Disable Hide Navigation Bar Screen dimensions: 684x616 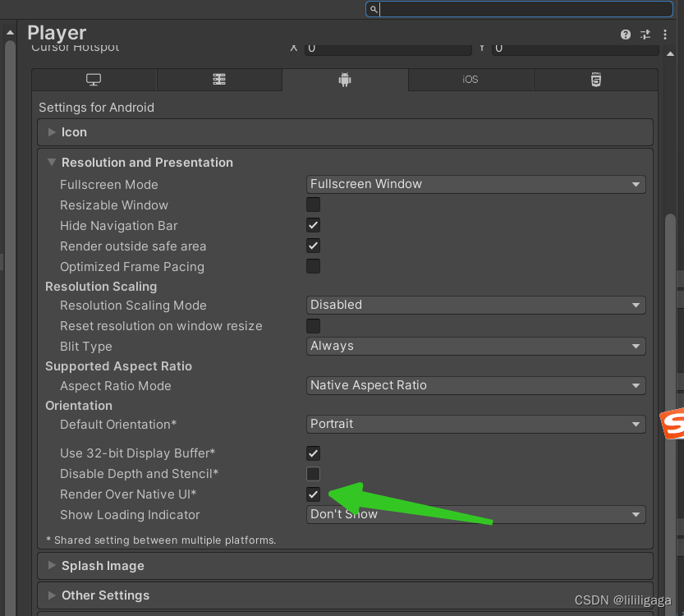pyautogui.click(x=313, y=225)
